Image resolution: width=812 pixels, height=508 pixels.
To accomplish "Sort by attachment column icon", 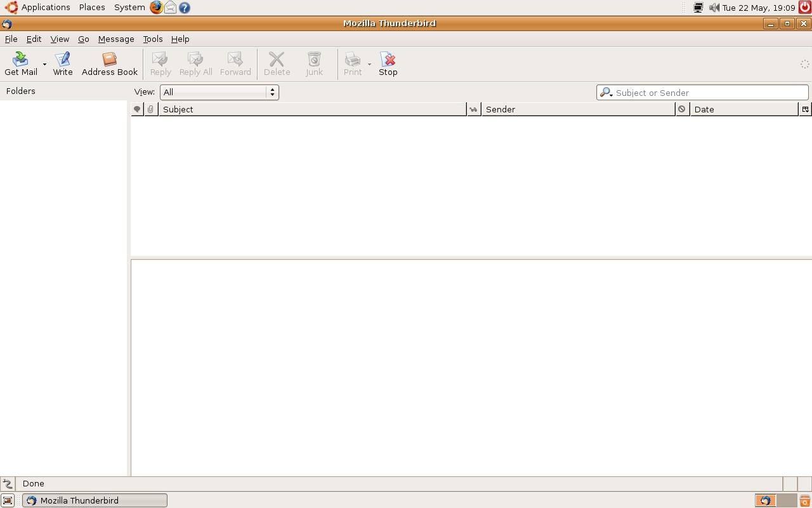I will pyautogui.click(x=151, y=109).
